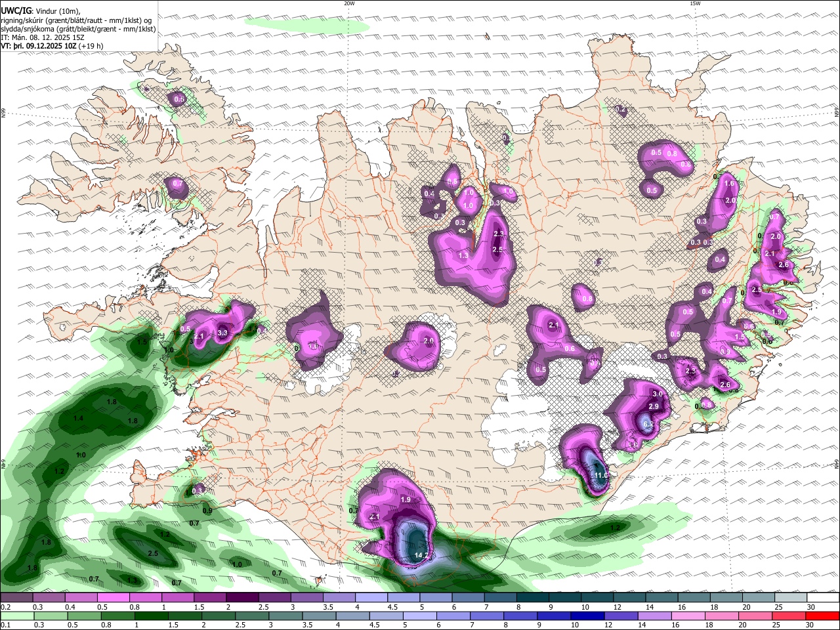Click the "2.9" value below 3.0
This screenshot has height=630, width=840.
pyautogui.click(x=654, y=406)
